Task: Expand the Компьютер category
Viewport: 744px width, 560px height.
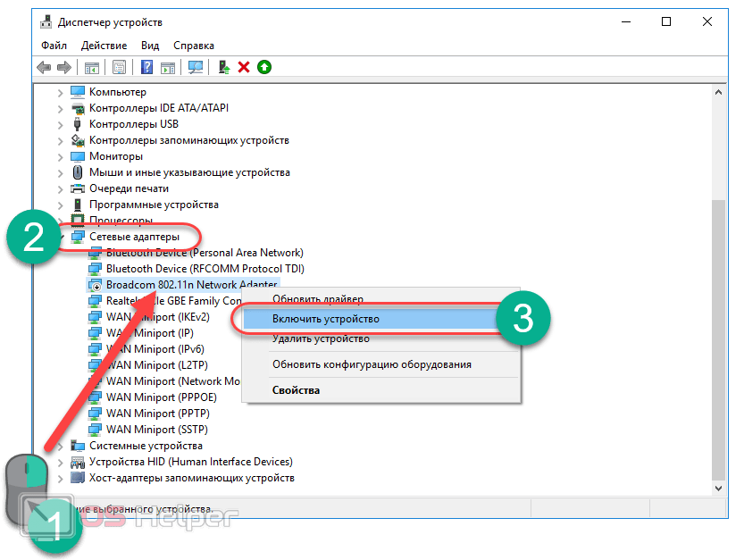Action: click(60, 92)
